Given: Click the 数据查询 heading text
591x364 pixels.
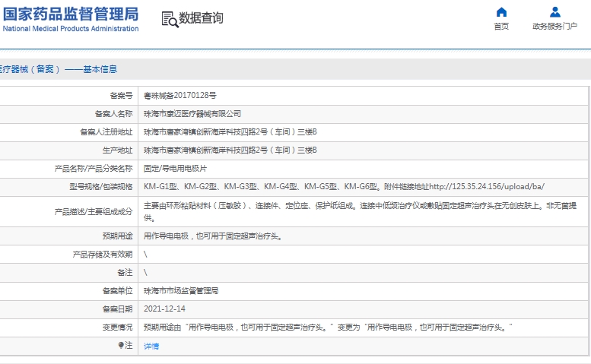Looking at the screenshot, I should pos(201,17).
